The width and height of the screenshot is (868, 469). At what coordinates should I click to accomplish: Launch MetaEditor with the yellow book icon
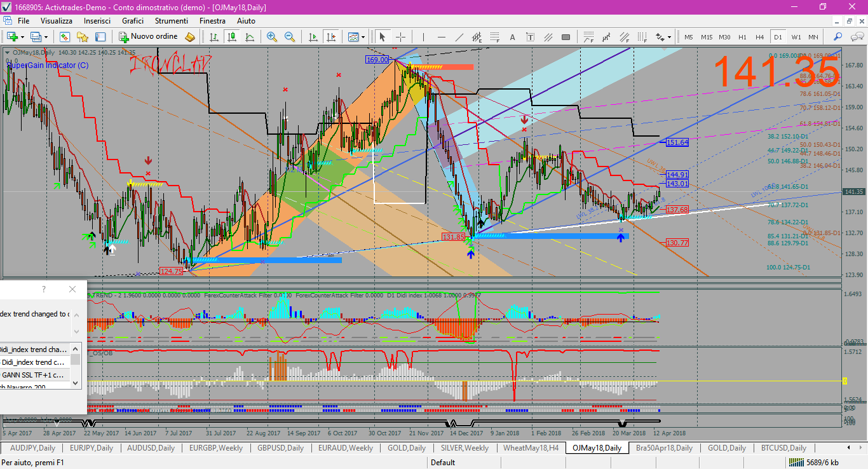point(190,37)
